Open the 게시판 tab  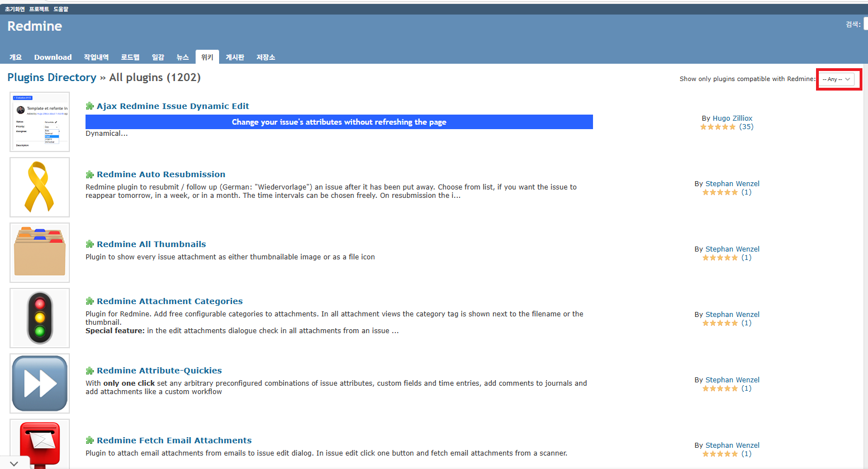[235, 57]
